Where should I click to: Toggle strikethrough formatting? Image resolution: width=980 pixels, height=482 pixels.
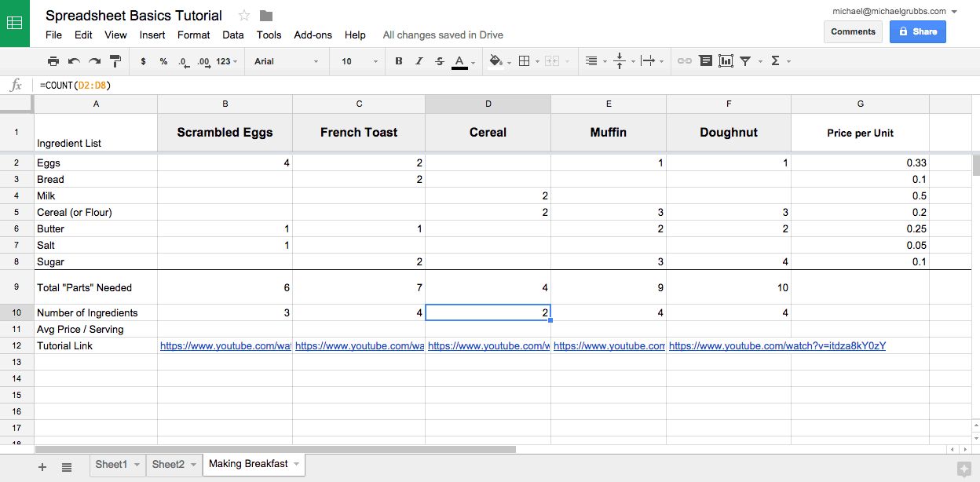coord(440,61)
